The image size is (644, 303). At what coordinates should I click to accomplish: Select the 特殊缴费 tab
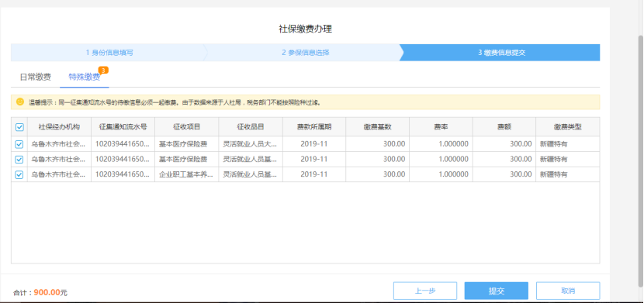85,77
